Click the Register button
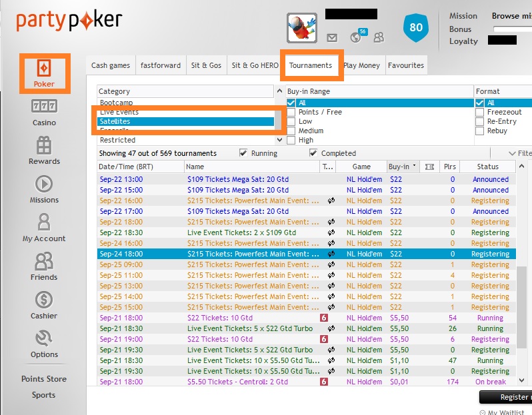 506,397
